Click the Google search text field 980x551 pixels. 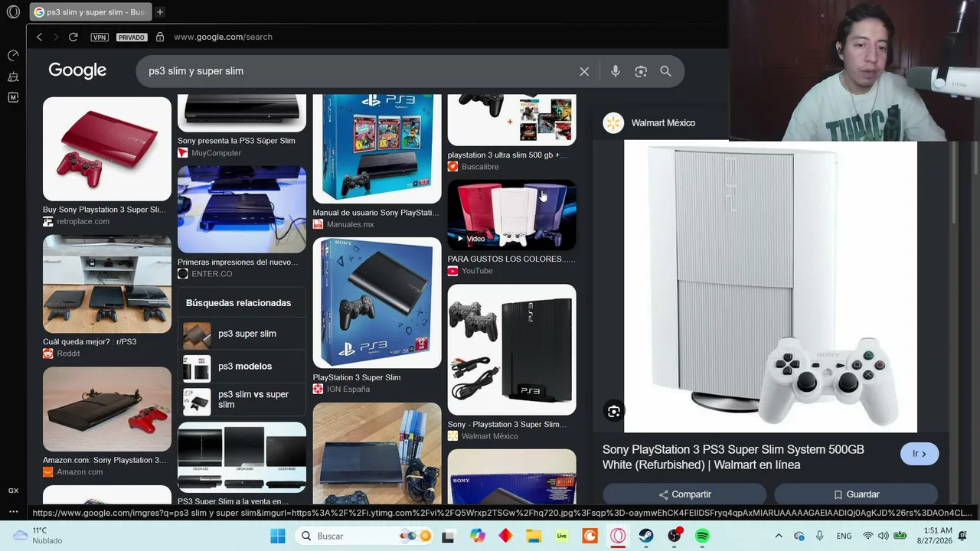pos(360,71)
